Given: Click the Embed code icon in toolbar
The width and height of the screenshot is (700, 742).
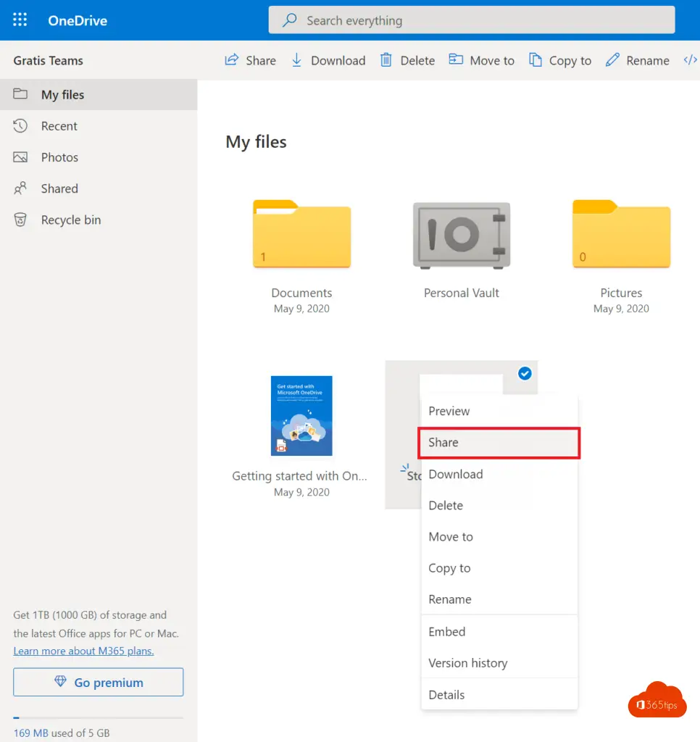Looking at the screenshot, I should tap(690, 60).
